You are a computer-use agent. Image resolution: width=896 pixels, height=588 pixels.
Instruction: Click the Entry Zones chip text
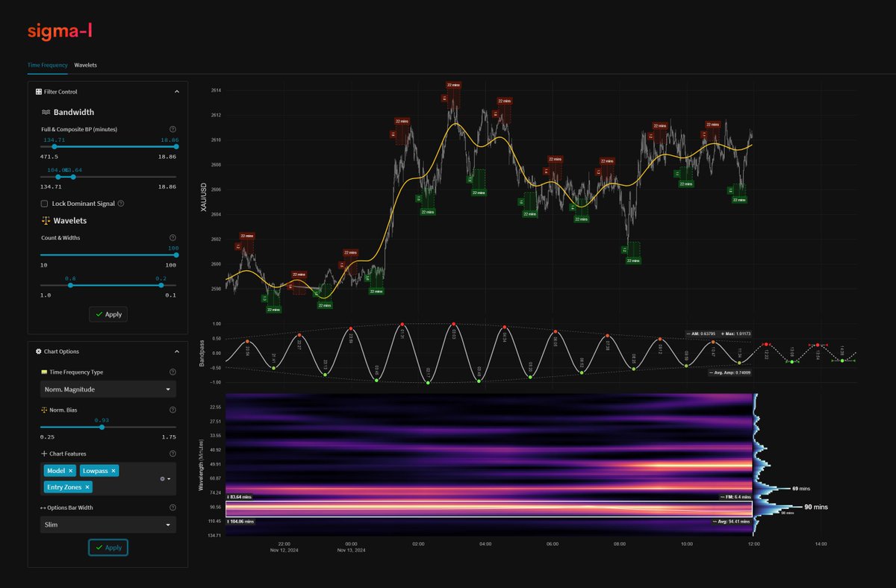[63, 487]
